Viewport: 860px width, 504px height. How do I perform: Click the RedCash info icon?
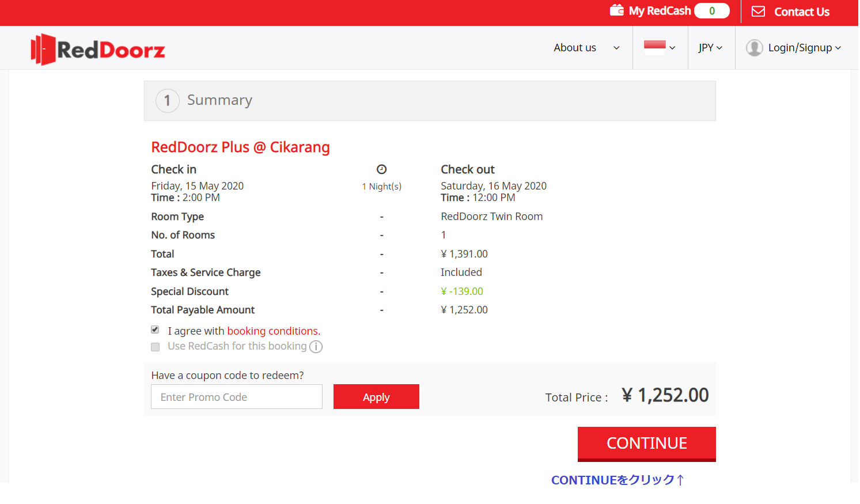click(x=316, y=347)
